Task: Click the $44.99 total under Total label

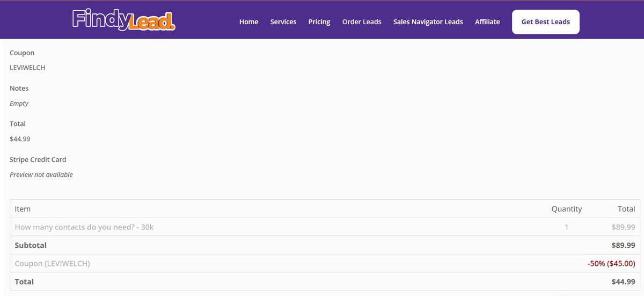Action: coord(20,139)
